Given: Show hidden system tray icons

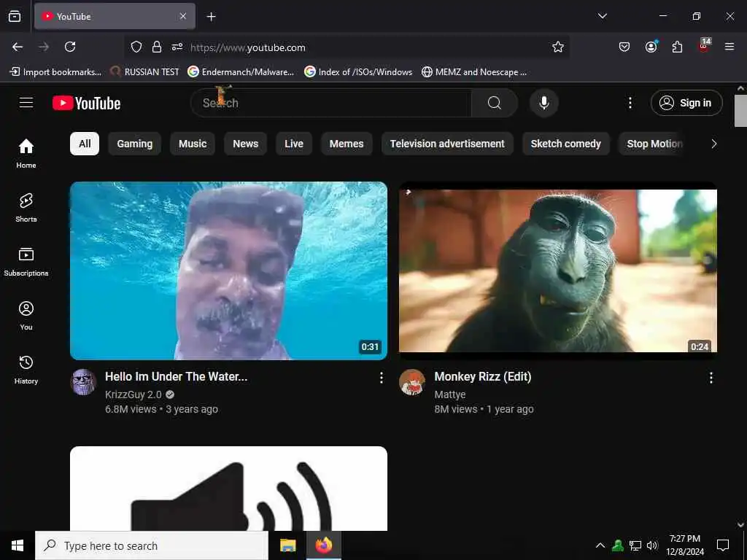Looking at the screenshot, I should click(600, 545).
